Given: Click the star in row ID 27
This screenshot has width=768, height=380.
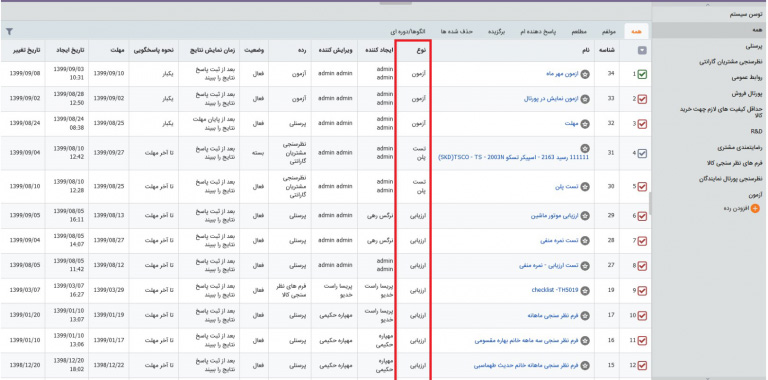Looking at the screenshot, I should click(585, 266).
